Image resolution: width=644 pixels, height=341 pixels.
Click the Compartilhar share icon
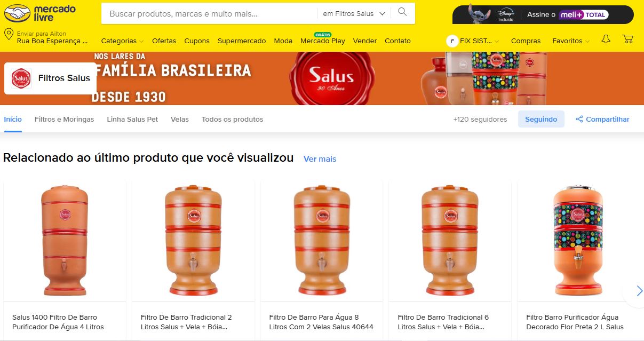tap(579, 120)
